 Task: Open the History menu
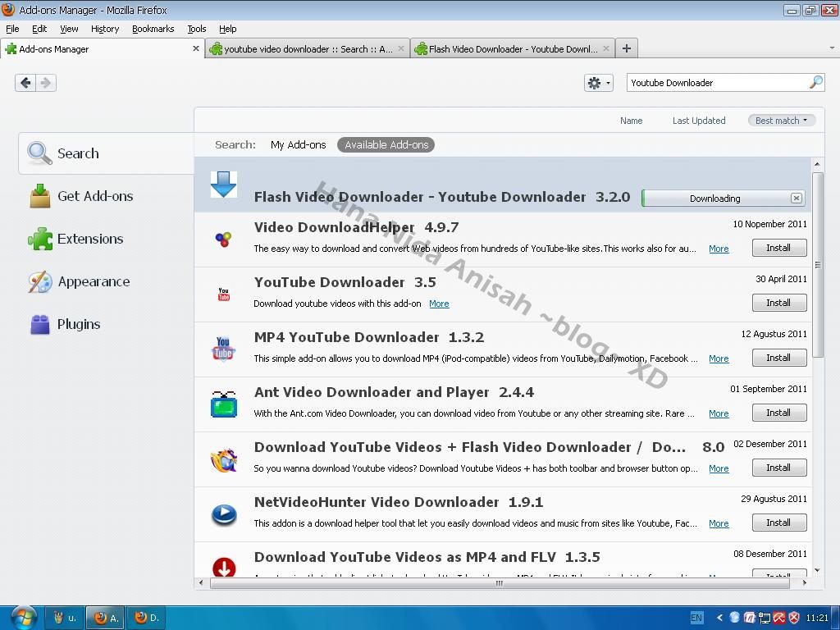[104, 29]
